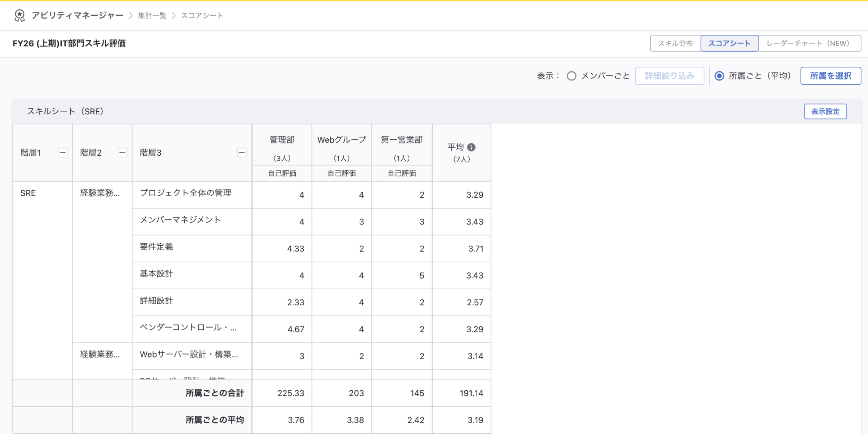Click the Webグループ column header
This screenshot has height=442, width=868.
342,140
